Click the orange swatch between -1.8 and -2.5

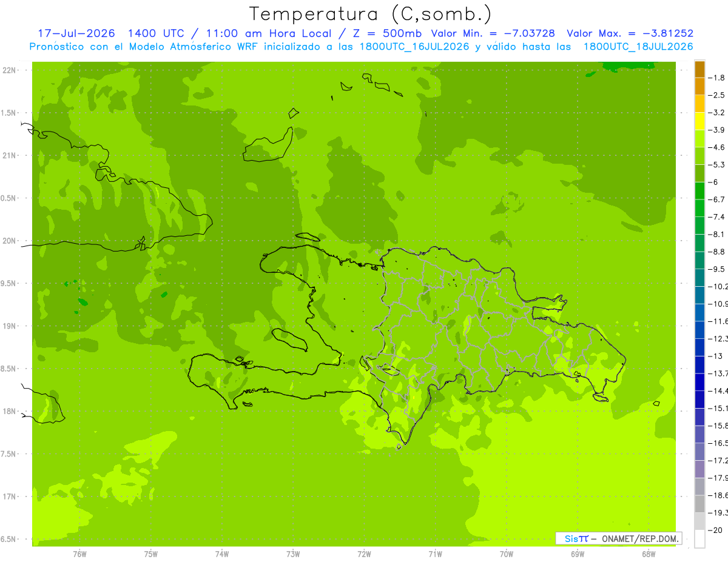coord(699,87)
